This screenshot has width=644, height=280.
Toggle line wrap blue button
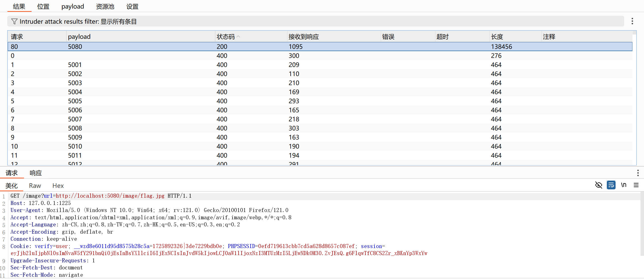tap(611, 185)
